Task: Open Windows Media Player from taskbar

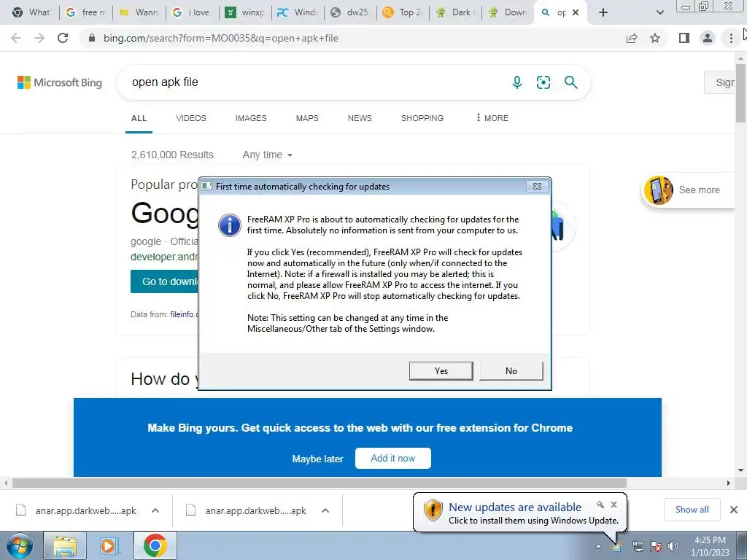Action: pos(109,545)
